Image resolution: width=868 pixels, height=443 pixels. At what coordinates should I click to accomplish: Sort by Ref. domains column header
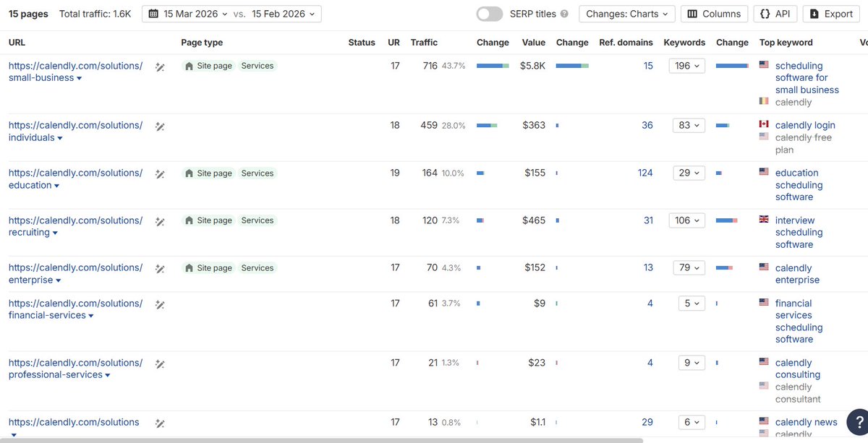626,43
